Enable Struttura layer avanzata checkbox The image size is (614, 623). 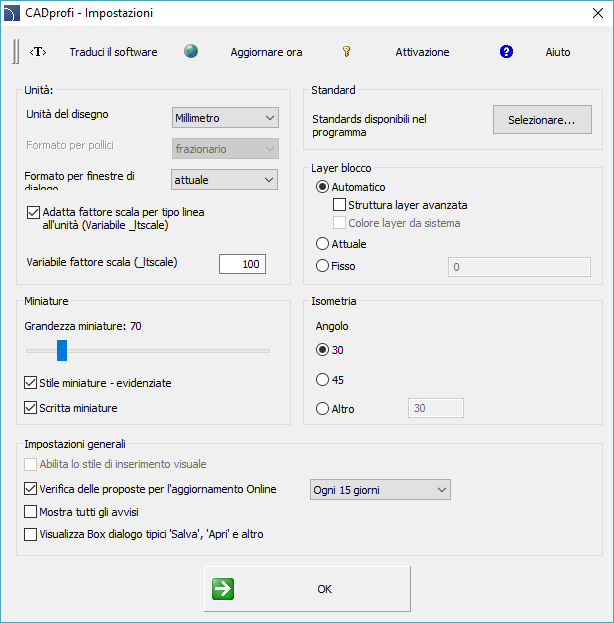point(339,205)
